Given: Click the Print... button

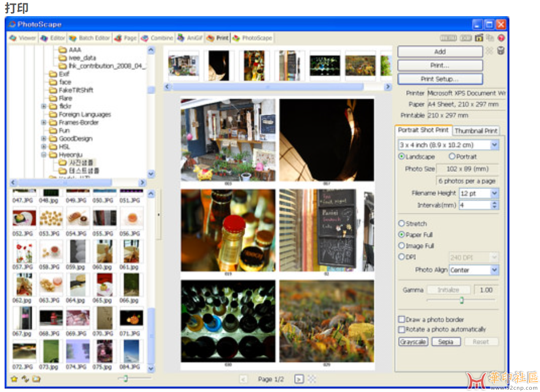Looking at the screenshot, I should pyautogui.click(x=440, y=65).
